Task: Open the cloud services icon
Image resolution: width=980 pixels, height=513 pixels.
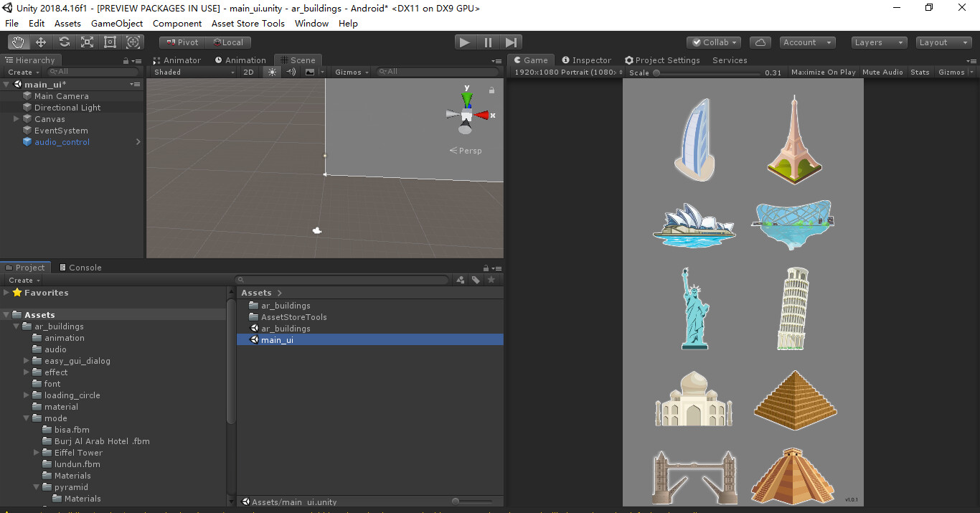Action: coord(760,42)
